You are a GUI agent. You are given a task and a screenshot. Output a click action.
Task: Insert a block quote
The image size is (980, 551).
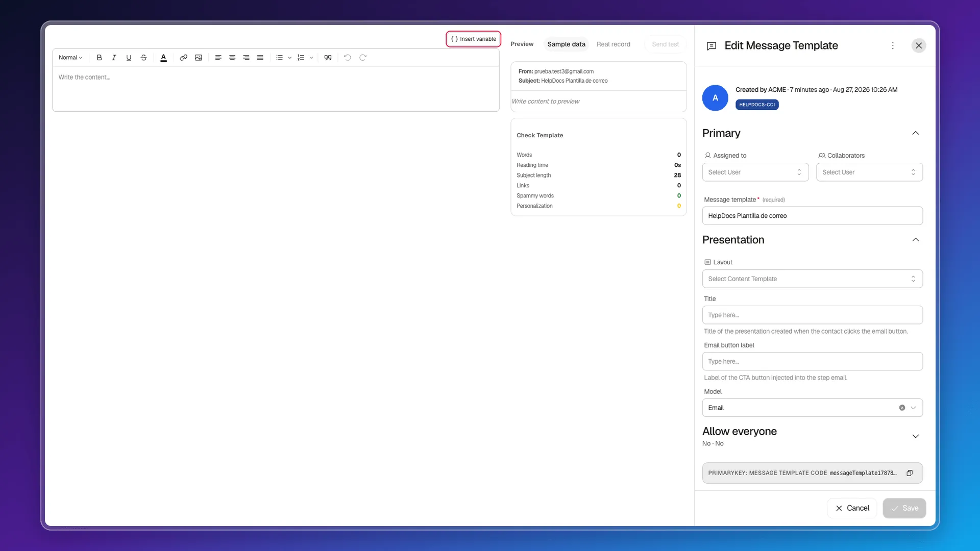tap(328, 58)
